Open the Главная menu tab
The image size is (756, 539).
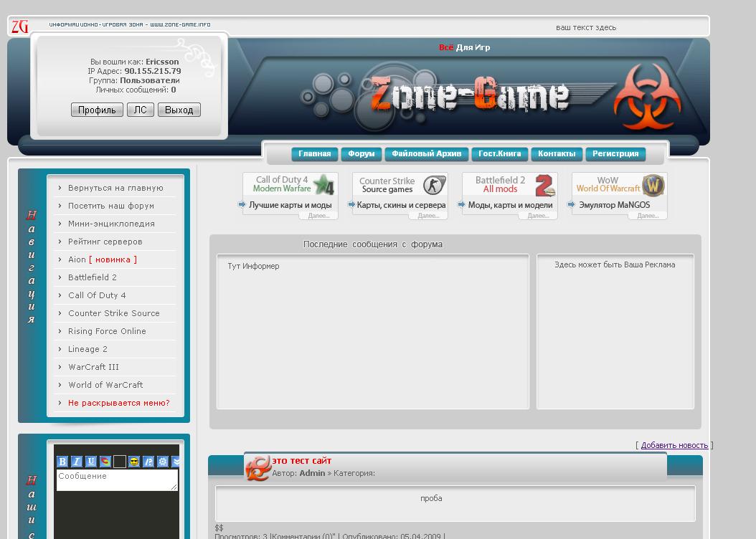pos(315,153)
